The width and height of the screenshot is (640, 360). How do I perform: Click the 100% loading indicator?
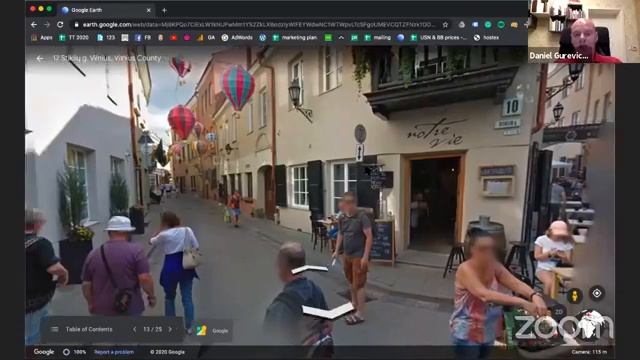pos(74,352)
